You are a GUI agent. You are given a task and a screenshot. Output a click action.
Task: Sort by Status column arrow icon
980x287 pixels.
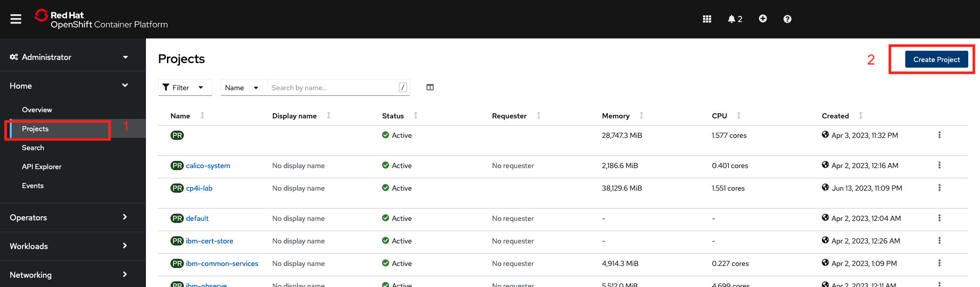pos(416,115)
